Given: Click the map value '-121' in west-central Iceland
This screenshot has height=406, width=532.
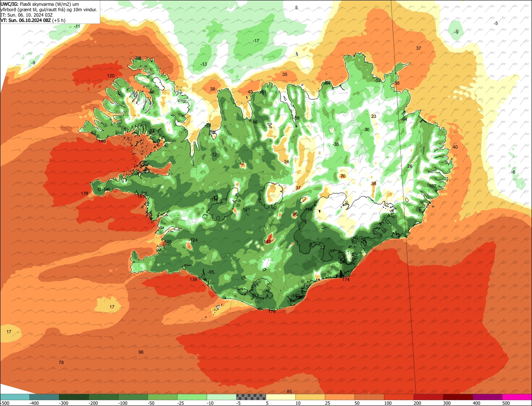Looking at the screenshot, I should point(246,209).
